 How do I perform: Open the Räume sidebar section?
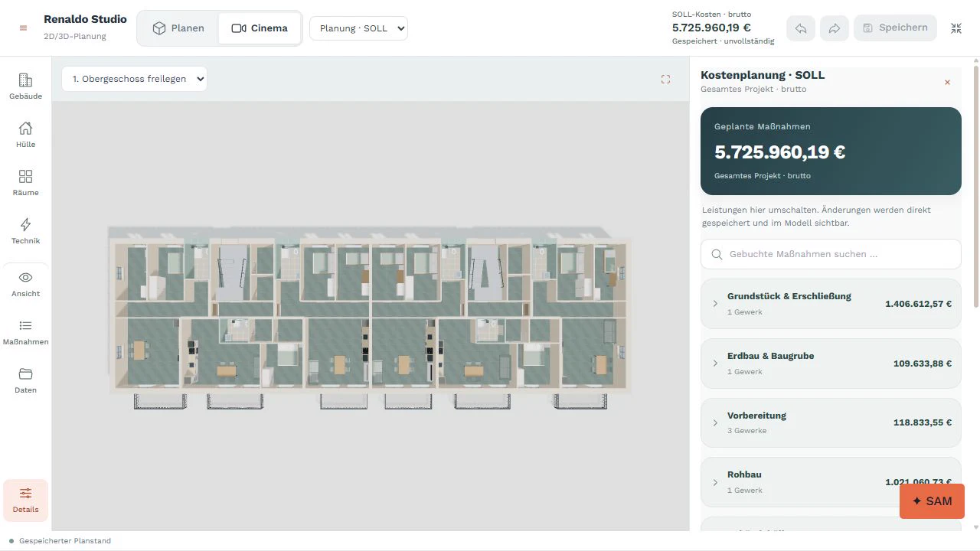point(25,182)
